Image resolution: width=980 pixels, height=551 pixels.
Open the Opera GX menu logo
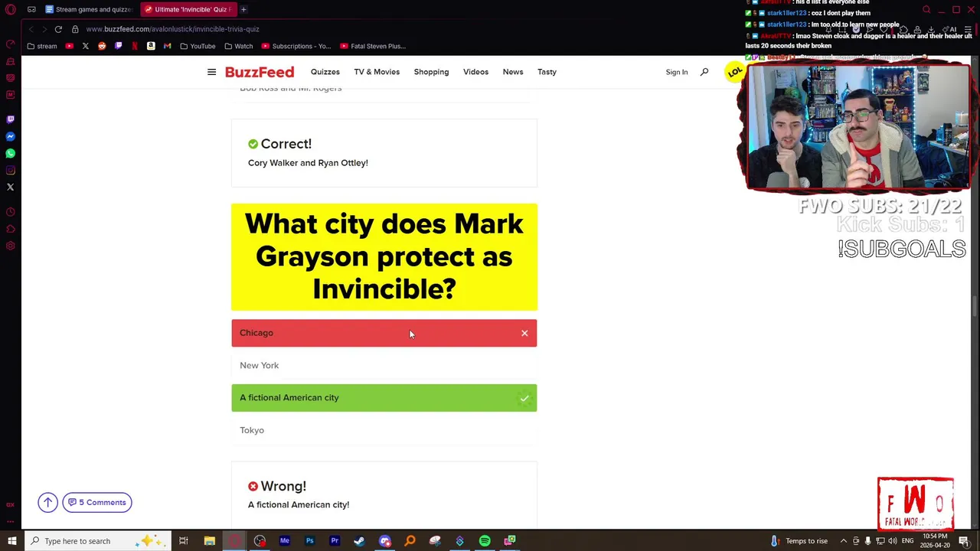click(10, 9)
